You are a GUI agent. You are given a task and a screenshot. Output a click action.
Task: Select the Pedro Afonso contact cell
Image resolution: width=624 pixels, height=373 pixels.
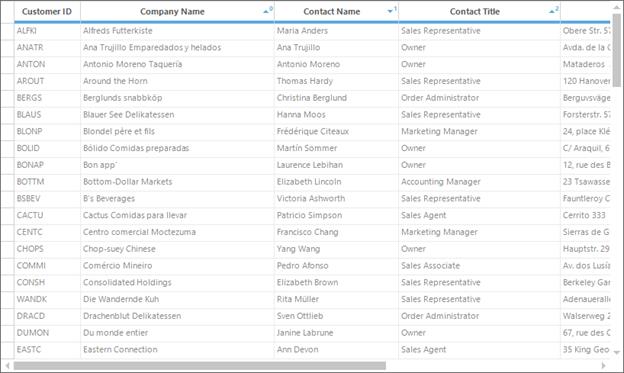(x=336, y=266)
